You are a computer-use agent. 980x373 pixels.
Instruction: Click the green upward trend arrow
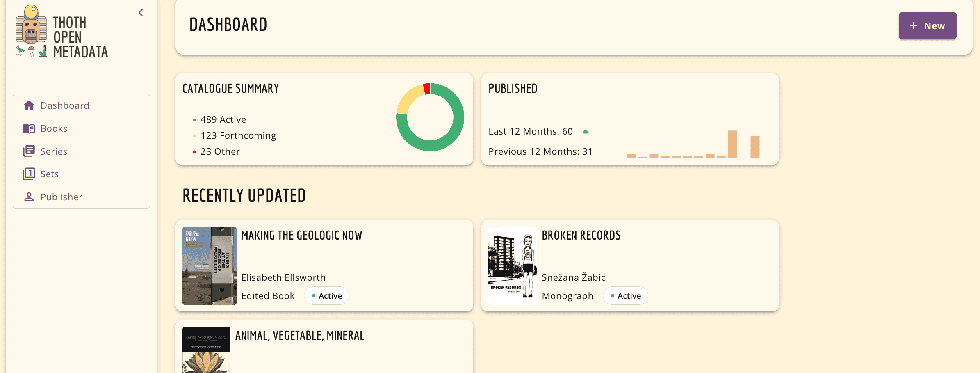point(586,132)
